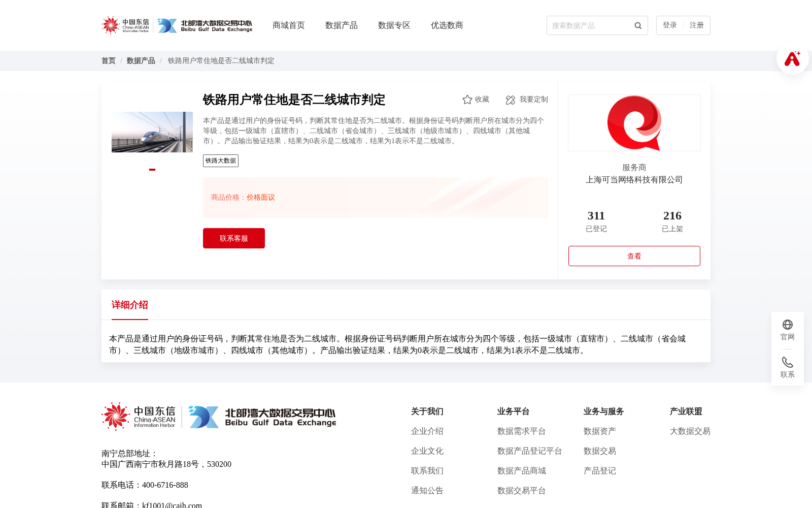Viewport: 812px width, 508px height.
Task: Open the 企业文化 footer link
Action: click(427, 451)
